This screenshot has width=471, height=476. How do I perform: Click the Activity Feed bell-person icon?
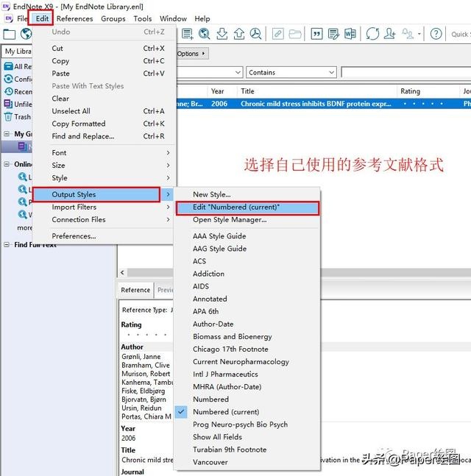coord(408,34)
